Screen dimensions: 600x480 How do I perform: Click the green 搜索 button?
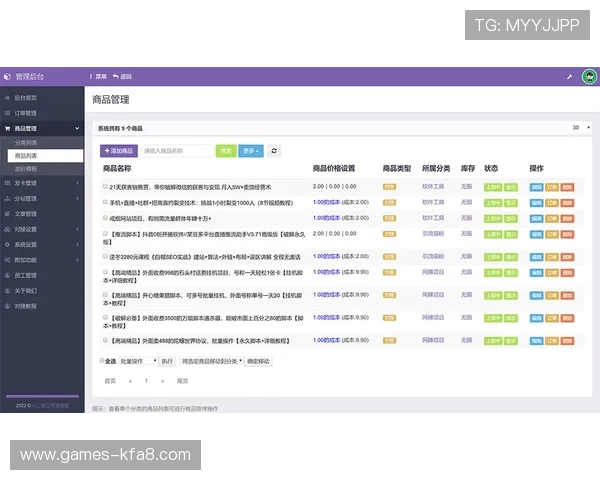[x=226, y=151]
